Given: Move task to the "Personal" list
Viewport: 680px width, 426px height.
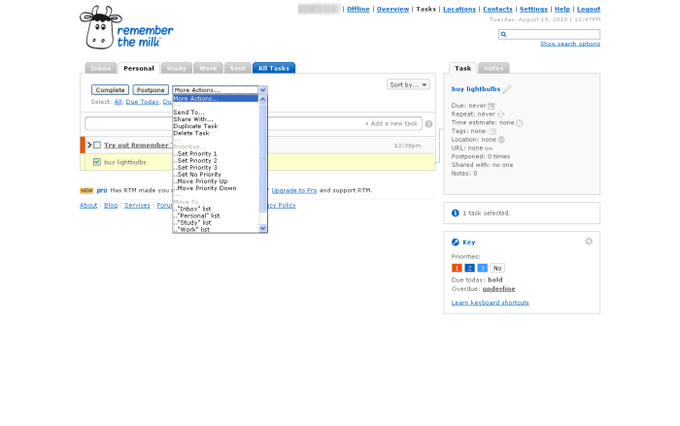Looking at the screenshot, I should pos(196,216).
